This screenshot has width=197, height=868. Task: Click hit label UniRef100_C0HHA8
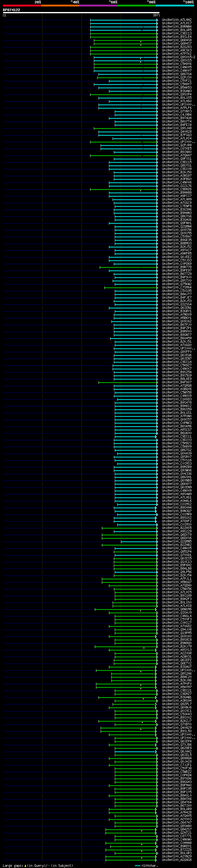coord(177,843)
